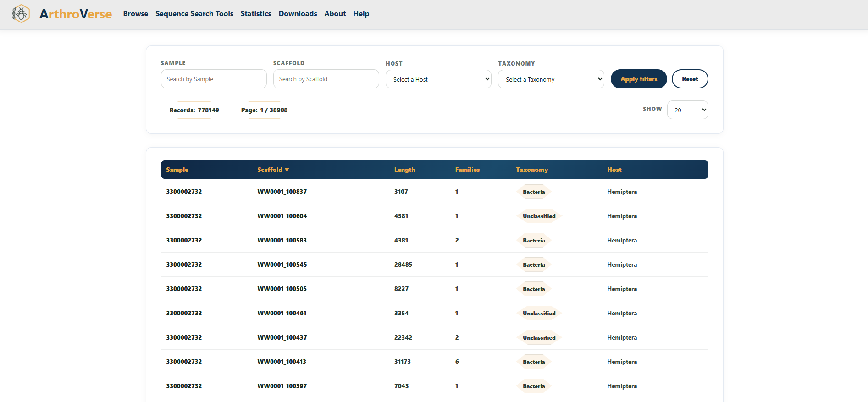Select scaffold WW0001_100397
Image resolution: width=868 pixels, height=402 pixels.
(x=282, y=386)
